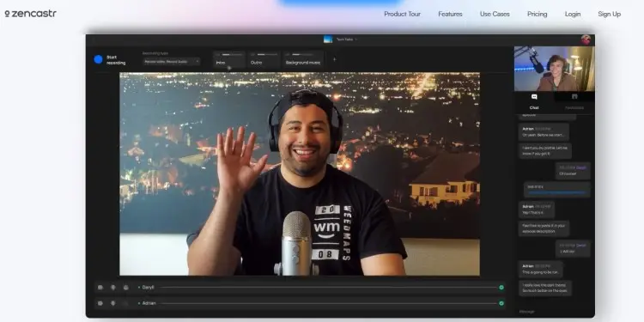Screen dimensions: 644x322
Task: Click Daryll's headphones icon
Action: 125,288
